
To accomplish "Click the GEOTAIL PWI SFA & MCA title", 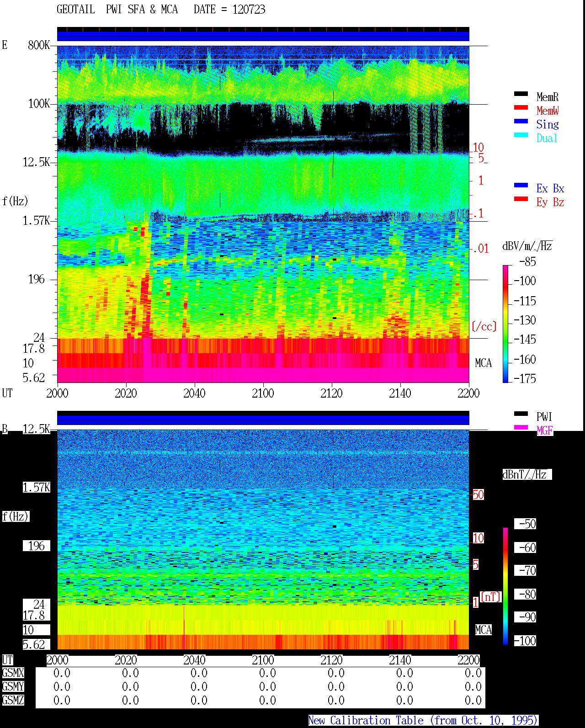I will click(161, 10).
